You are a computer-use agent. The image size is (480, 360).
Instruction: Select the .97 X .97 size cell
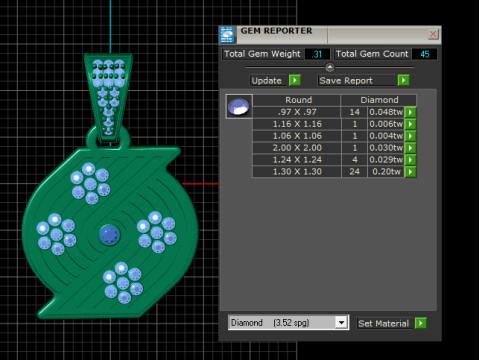297,112
